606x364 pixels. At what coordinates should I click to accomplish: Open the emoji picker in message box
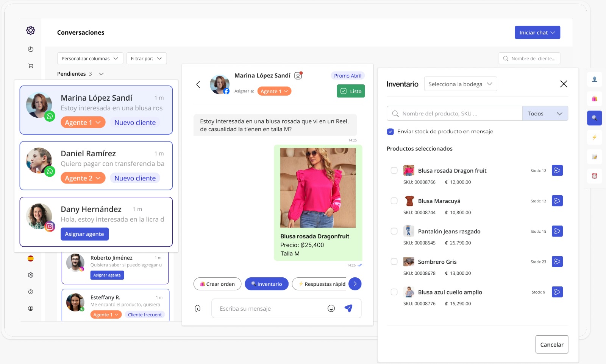pyautogui.click(x=331, y=308)
